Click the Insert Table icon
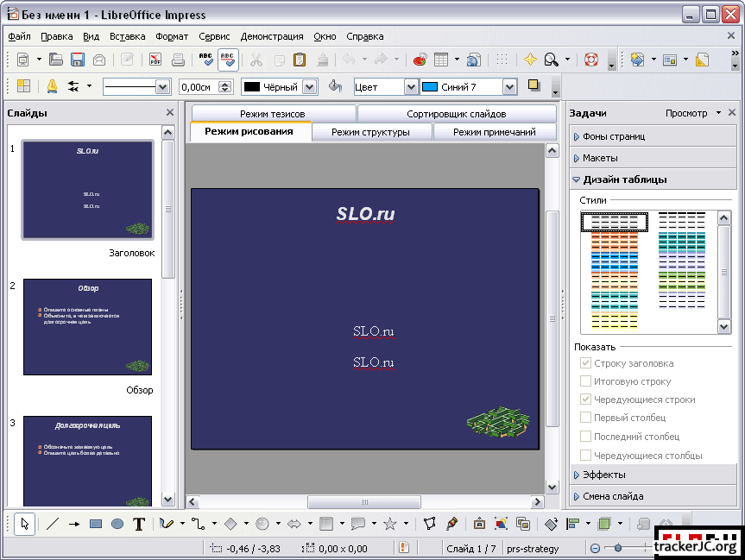This screenshot has width=745, height=560. pos(441,60)
